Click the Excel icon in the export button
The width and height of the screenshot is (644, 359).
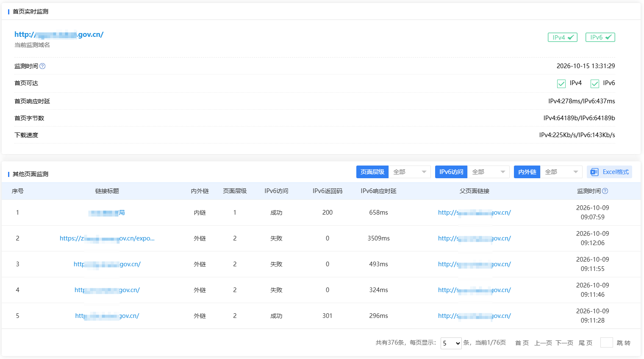(594, 172)
